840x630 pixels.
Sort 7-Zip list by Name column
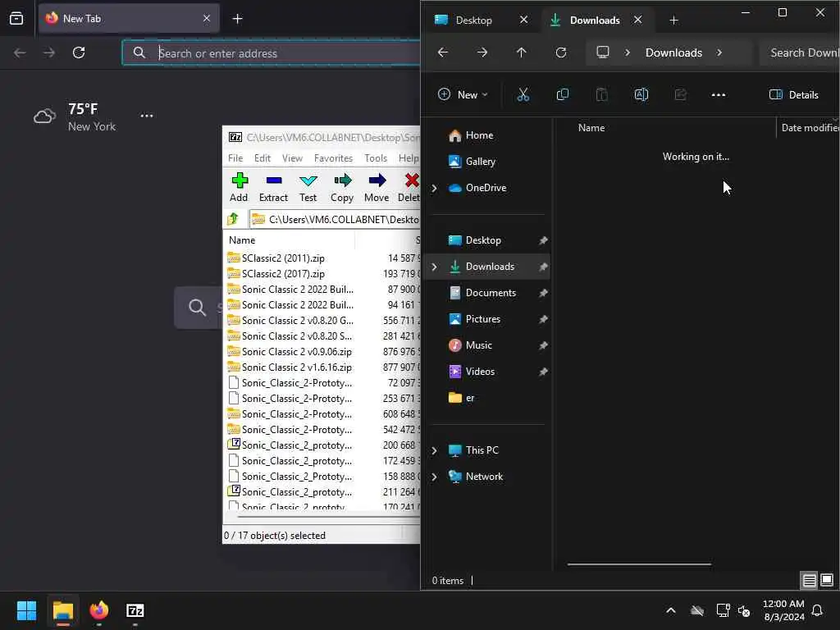coord(242,240)
